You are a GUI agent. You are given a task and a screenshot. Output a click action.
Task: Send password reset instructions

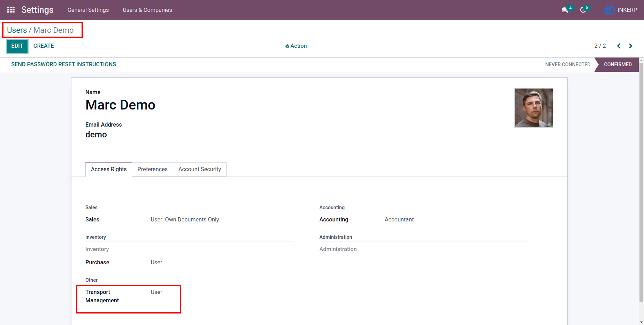[64, 65]
